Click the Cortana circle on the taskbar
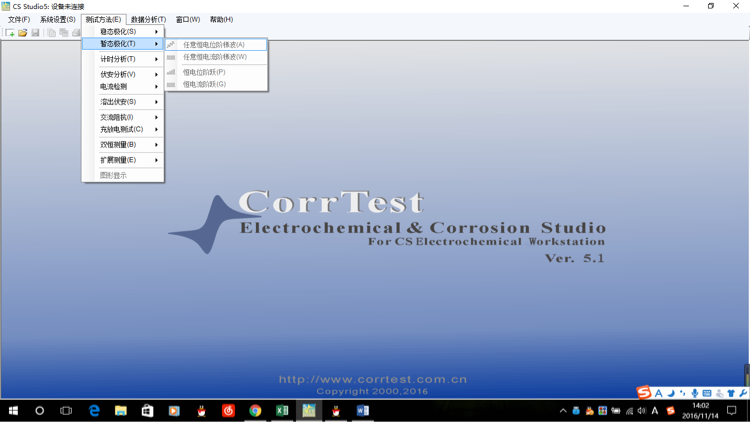 point(40,411)
